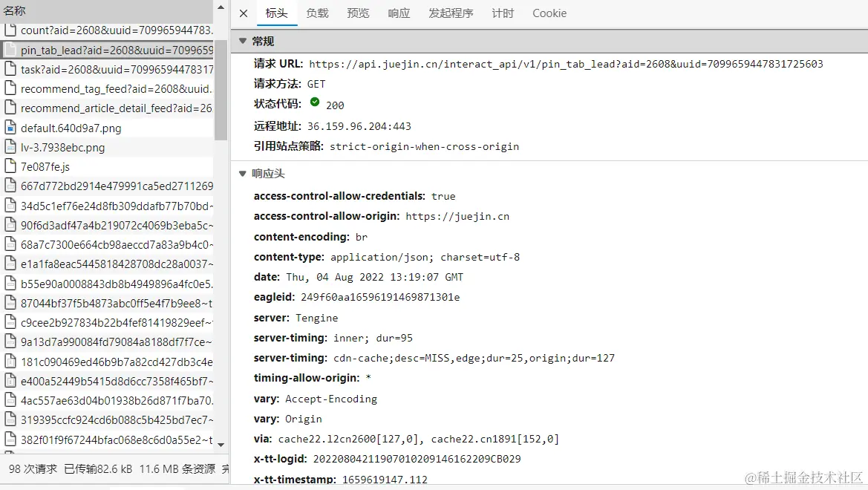
Task: Click the eagleid header value
Action: coord(380,297)
